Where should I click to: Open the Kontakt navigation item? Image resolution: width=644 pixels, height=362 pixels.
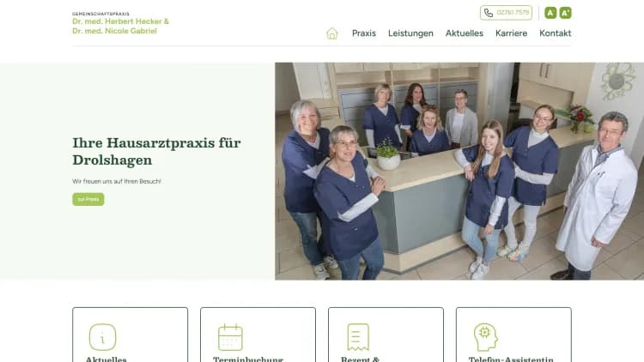click(x=555, y=33)
